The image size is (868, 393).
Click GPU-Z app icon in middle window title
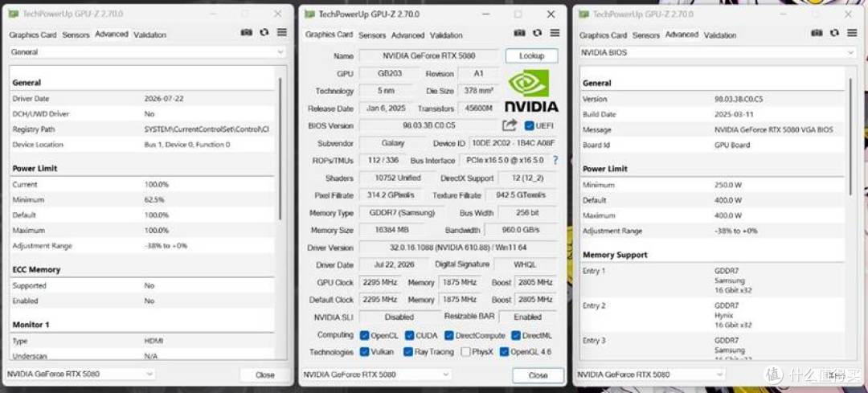pyautogui.click(x=309, y=14)
